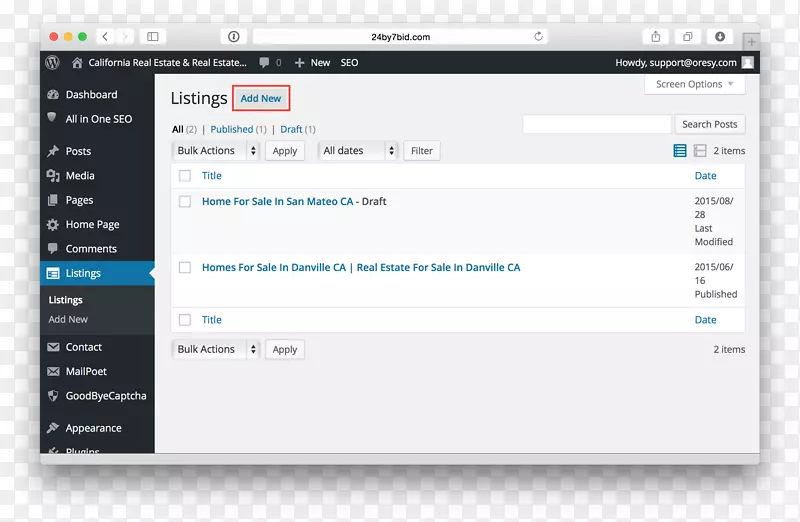Tick the select-all checkbox in header row
Image resolution: width=800 pixels, height=522 pixels.
(185, 176)
